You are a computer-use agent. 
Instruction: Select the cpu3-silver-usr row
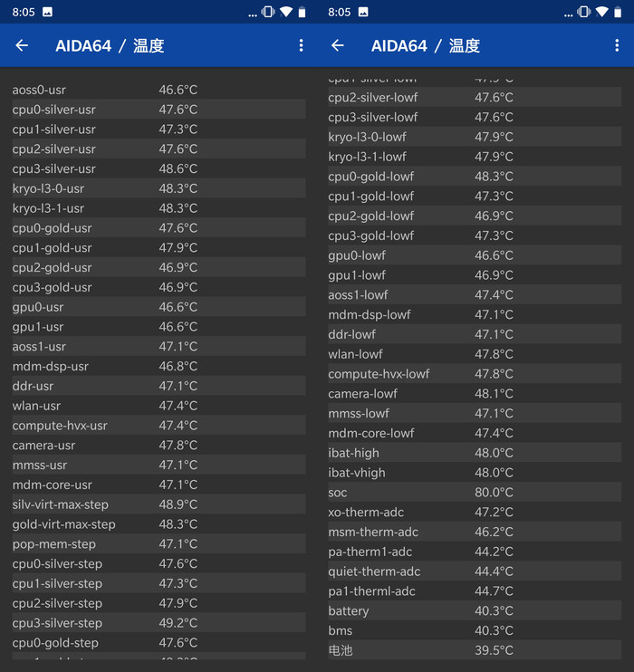pyautogui.click(x=158, y=168)
